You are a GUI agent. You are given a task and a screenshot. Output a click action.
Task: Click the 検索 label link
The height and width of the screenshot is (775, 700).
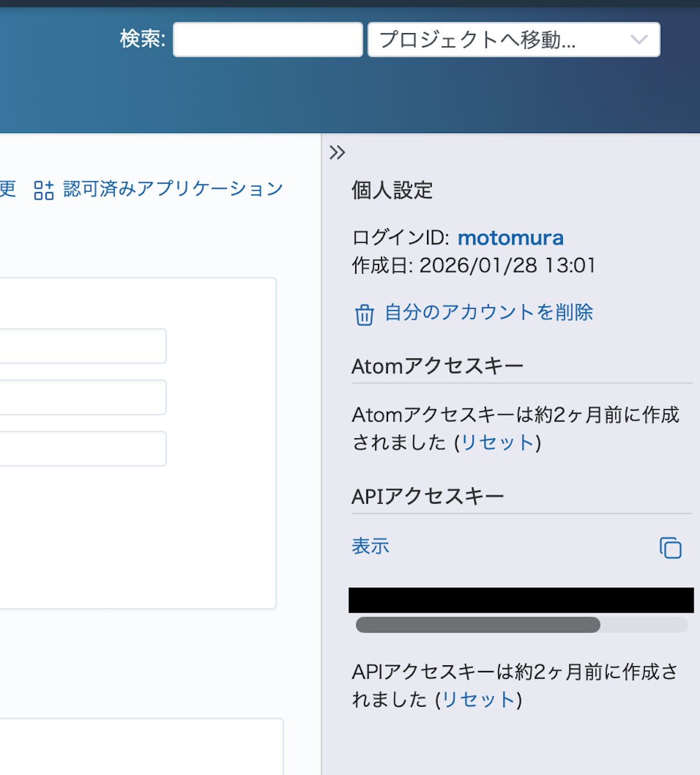point(142,39)
